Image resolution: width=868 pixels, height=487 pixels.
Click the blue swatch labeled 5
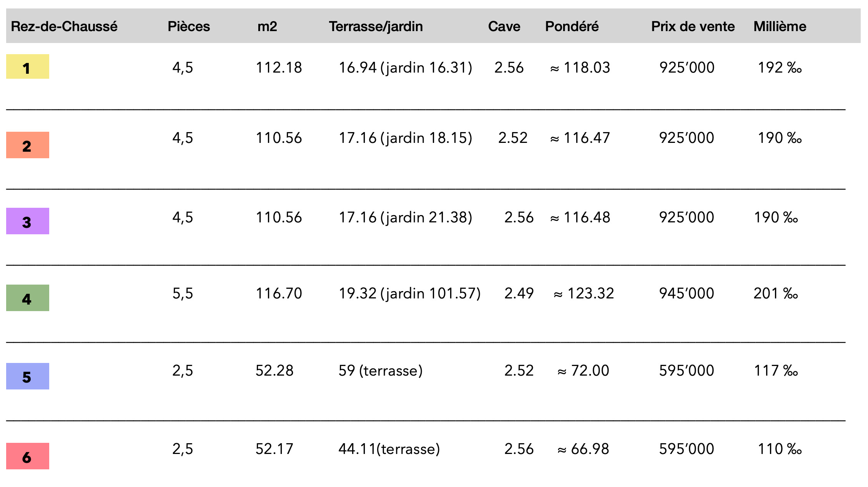point(28,376)
